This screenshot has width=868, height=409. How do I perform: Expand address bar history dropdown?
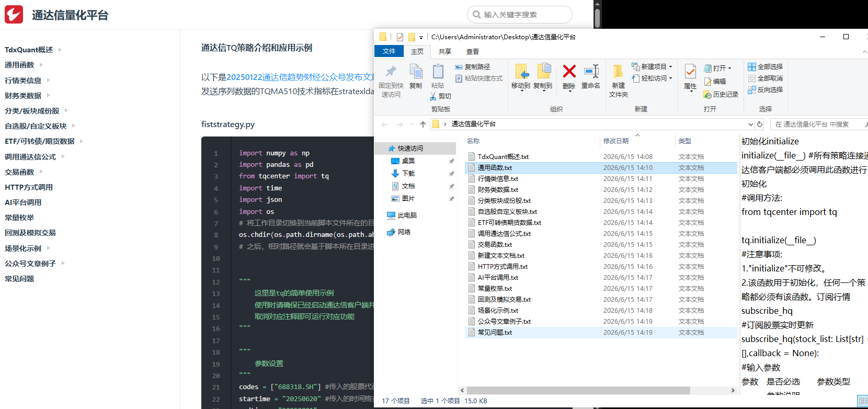point(751,124)
